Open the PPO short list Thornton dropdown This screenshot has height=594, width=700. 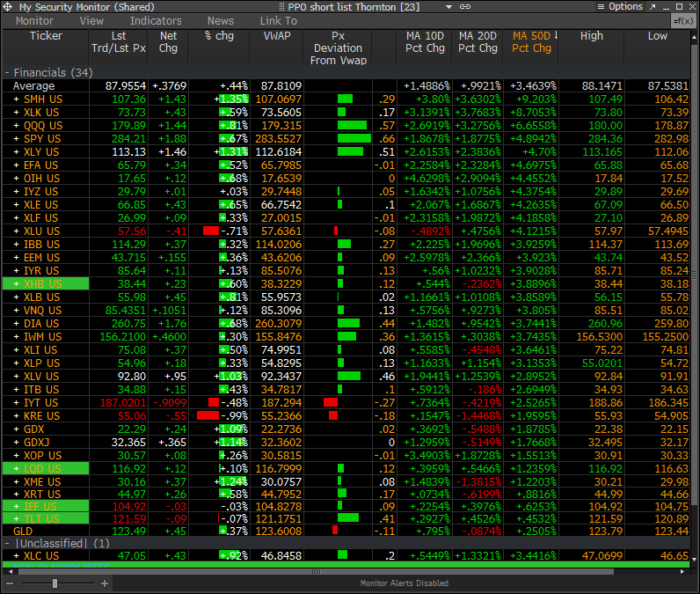[449, 7]
